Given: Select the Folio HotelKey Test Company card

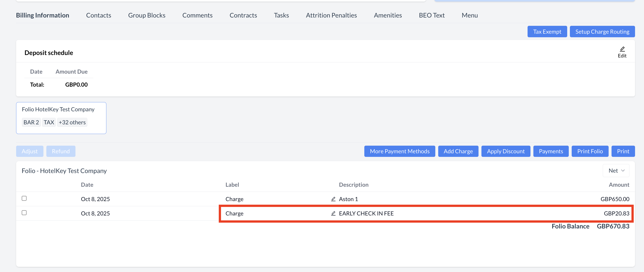Looking at the screenshot, I should (58, 110).
